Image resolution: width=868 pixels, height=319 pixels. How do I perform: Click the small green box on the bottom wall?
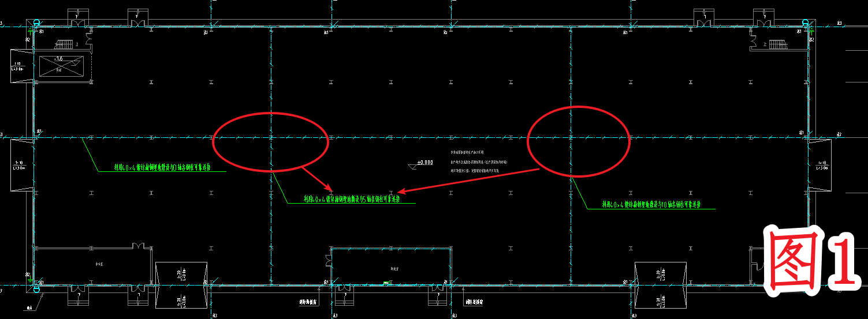point(386,282)
